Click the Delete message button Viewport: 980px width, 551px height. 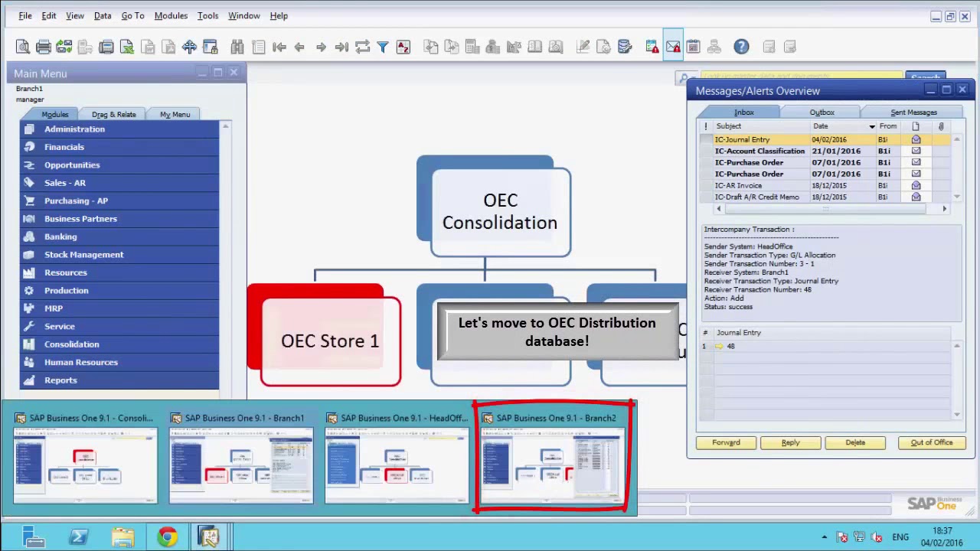pyautogui.click(x=855, y=442)
